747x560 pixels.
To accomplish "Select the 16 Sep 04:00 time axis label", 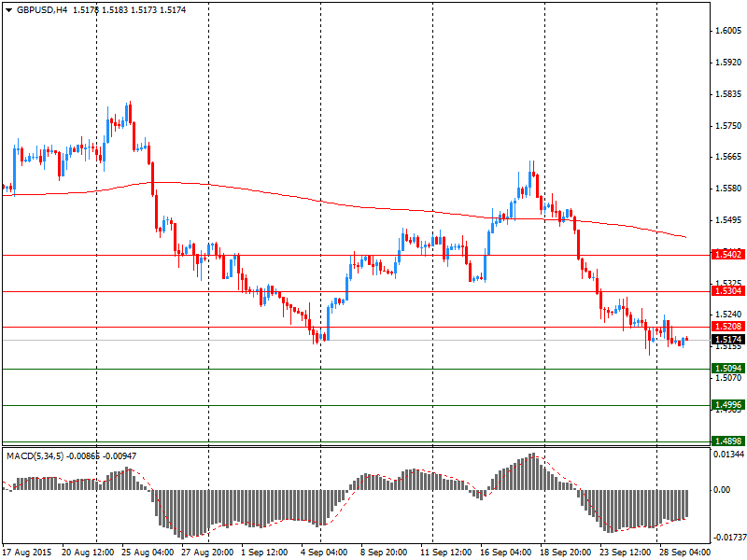I will 506,553.
